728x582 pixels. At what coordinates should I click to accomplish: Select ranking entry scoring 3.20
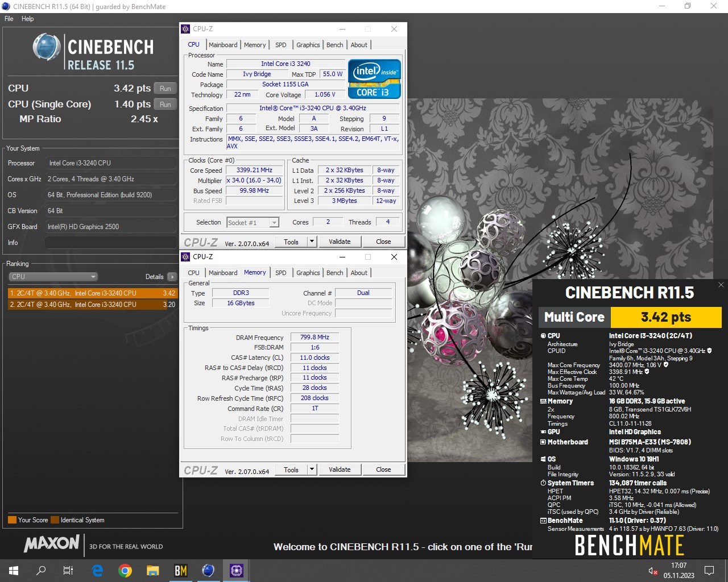93,305
